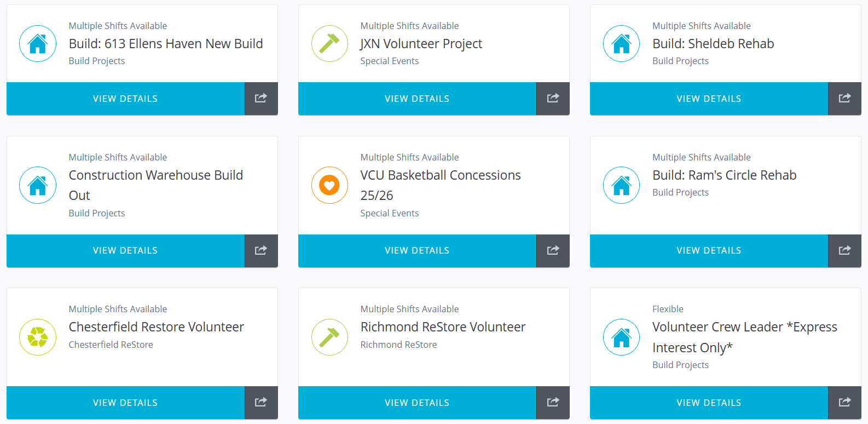Image resolution: width=868 pixels, height=424 pixels.
Task: Click share icon for Volunteer Crew Leader
Action: tap(844, 403)
